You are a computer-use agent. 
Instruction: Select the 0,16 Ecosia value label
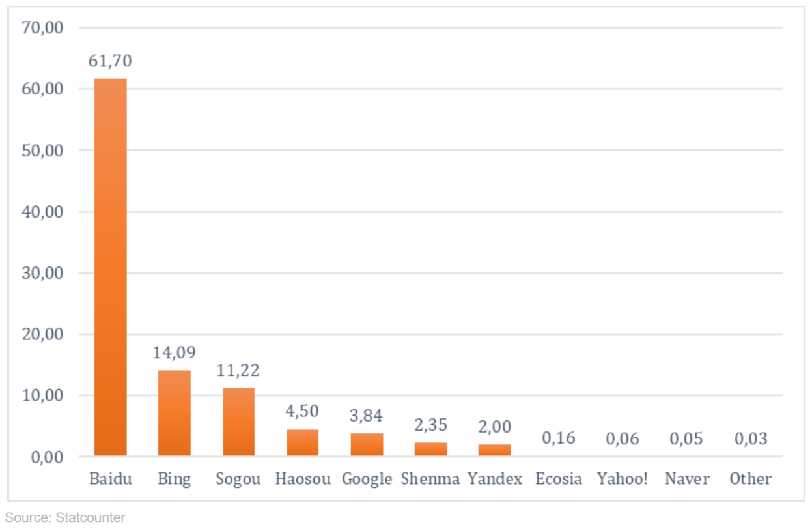point(559,438)
